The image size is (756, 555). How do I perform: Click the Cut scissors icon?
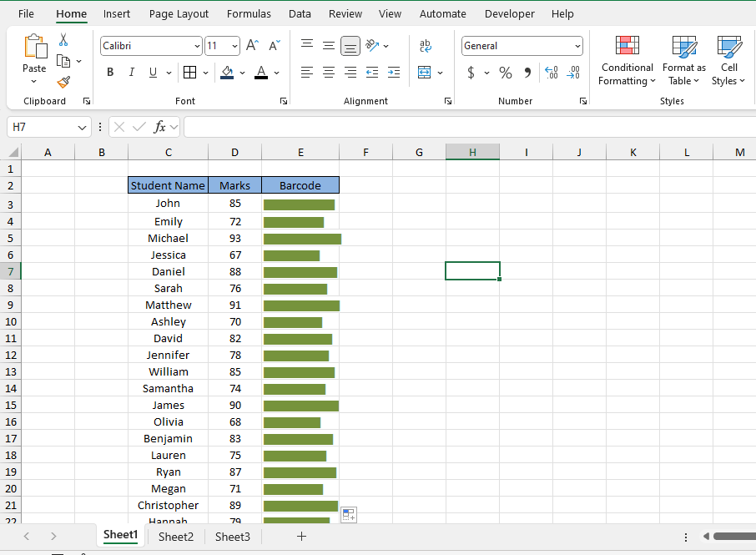[62, 39]
